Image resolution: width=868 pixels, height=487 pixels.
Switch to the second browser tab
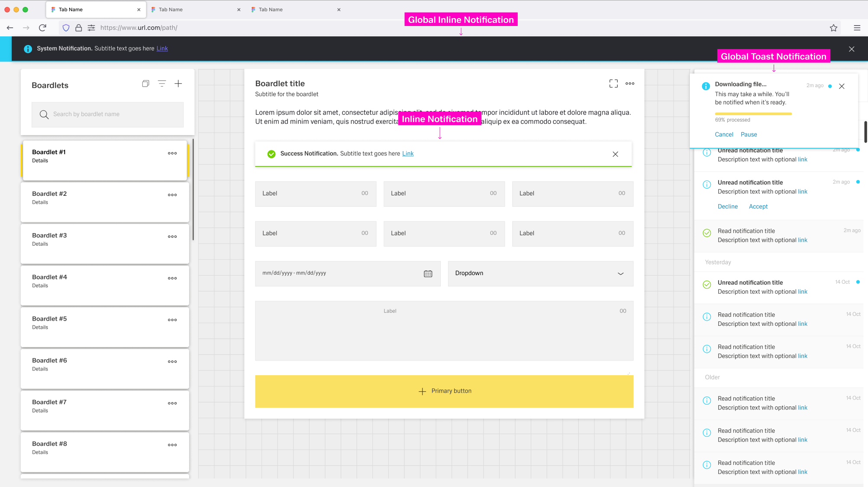[x=171, y=10]
